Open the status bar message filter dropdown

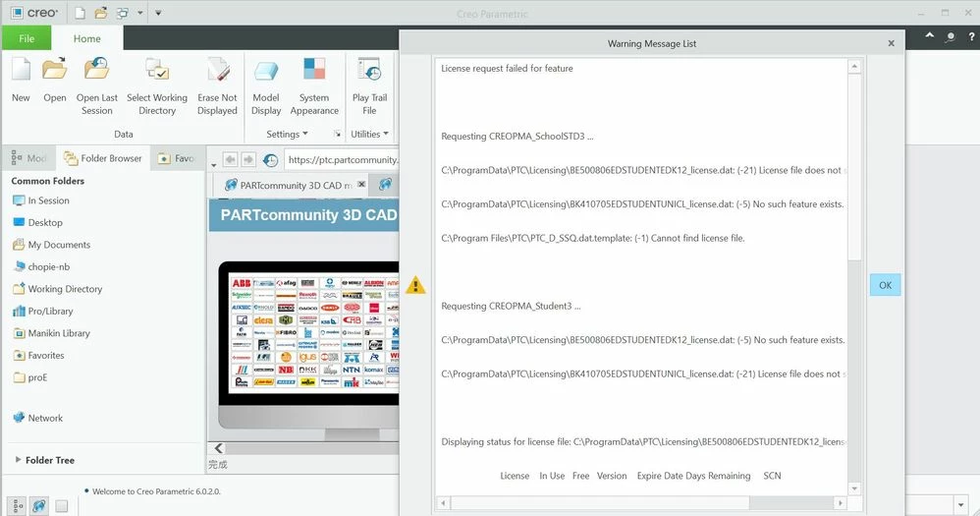coord(960,504)
